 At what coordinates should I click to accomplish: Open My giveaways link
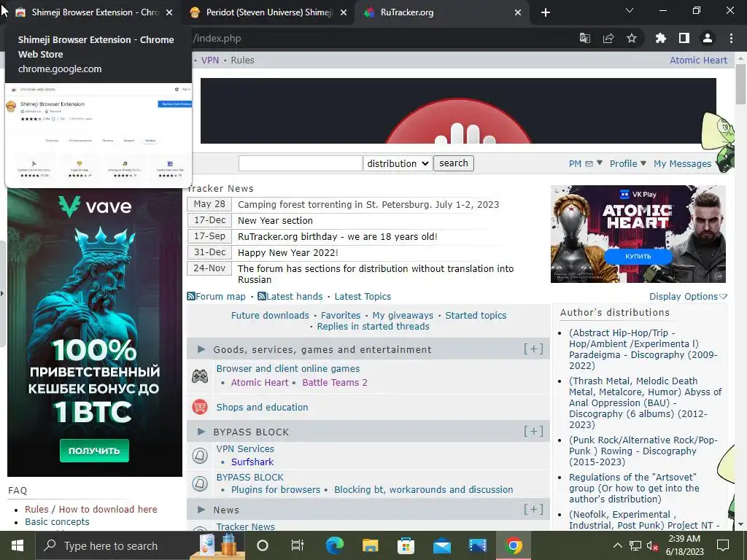403,315
